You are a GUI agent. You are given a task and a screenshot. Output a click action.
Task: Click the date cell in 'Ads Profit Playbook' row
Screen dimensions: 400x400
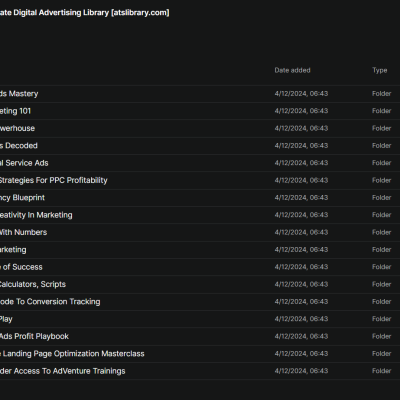pos(301,336)
